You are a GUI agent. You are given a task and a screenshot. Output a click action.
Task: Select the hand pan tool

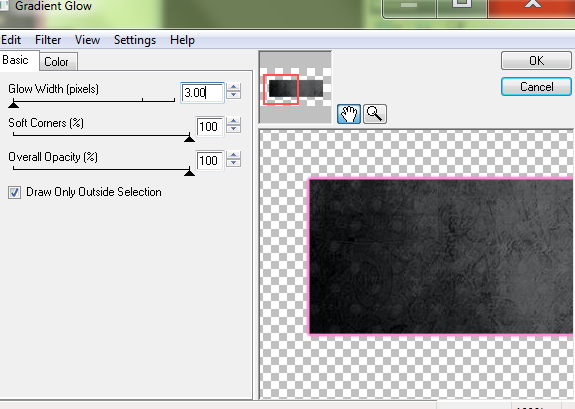[x=348, y=114]
